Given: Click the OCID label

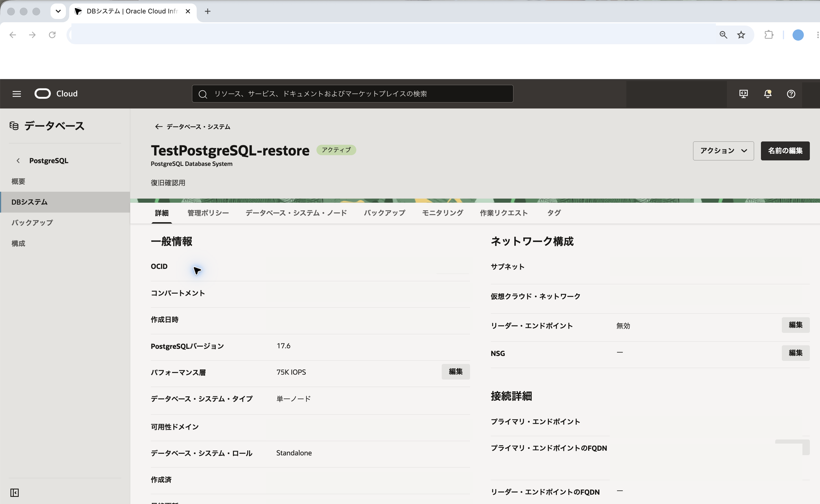Looking at the screenshot, I should [x=159, y=266].
